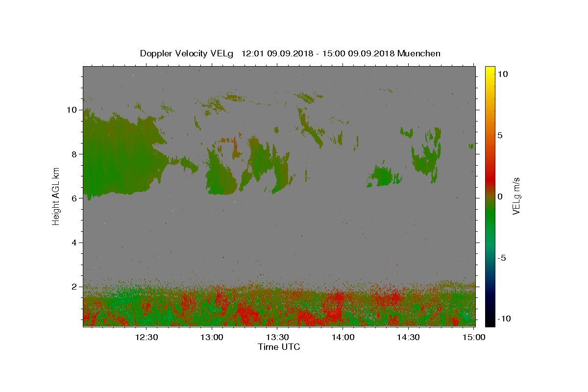588x392 pixels.
Task: Click the colorbar value 10
Action: [x=502, y=73]
